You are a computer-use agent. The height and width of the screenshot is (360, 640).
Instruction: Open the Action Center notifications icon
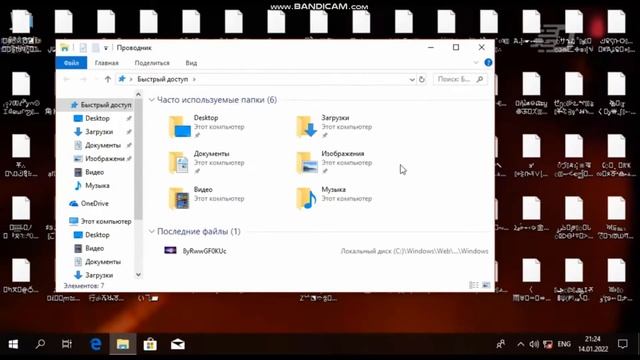pyautogui.click(x=622, y=344)
